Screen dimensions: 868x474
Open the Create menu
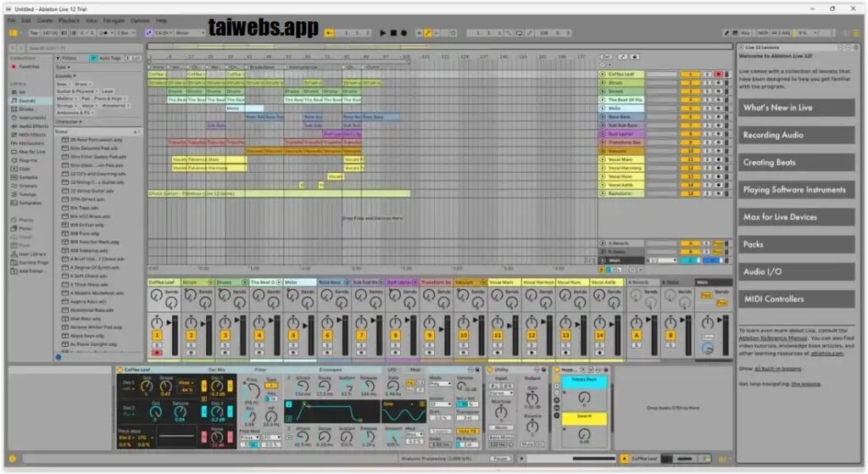tap(45, 20)
